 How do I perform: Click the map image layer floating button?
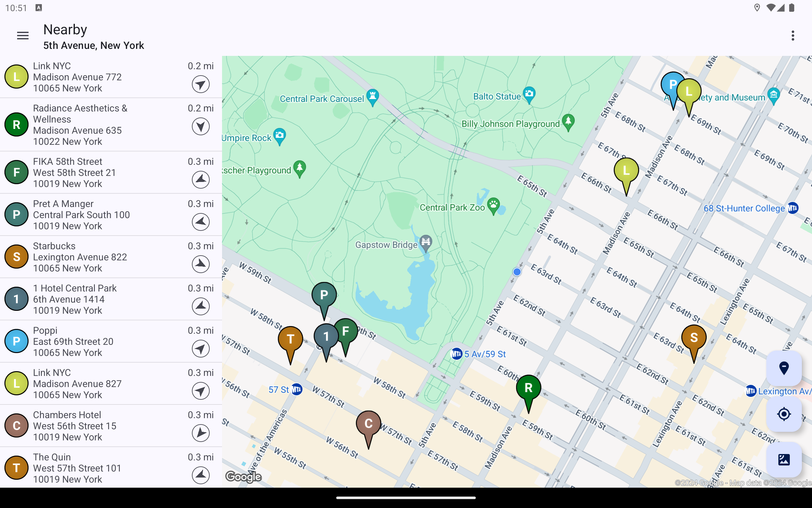tap(784, 460)
